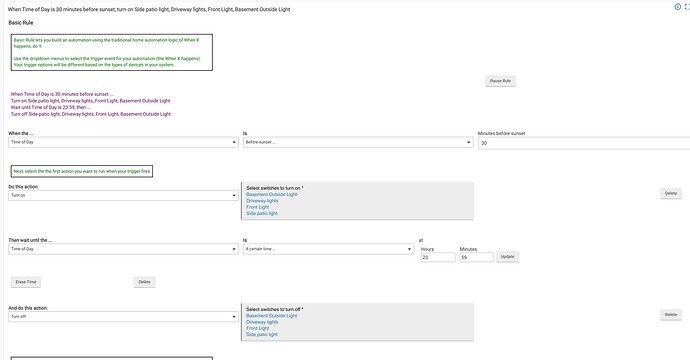Image resolution: width=690 pixels, height=360 pixels.
Task: Open 'Select switches to turn on' device list
Action: point(358,201)
